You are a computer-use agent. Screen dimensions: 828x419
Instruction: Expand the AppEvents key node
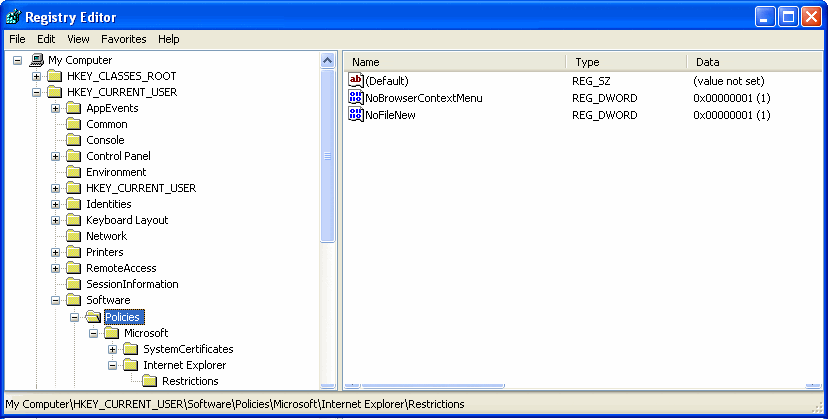tap(56, 108)
